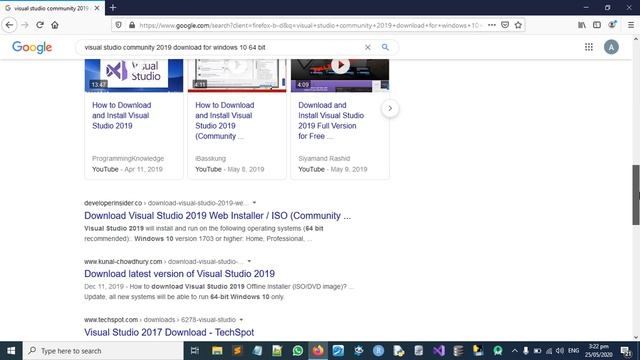Reload the page with the refresh icon
This screenshot has width=640, height=360.
40,25
